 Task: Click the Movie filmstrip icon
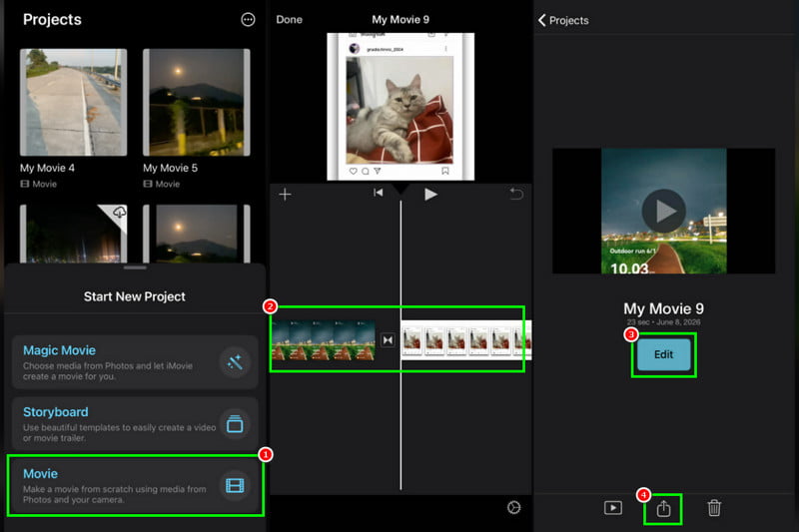(x=235, y=486)
